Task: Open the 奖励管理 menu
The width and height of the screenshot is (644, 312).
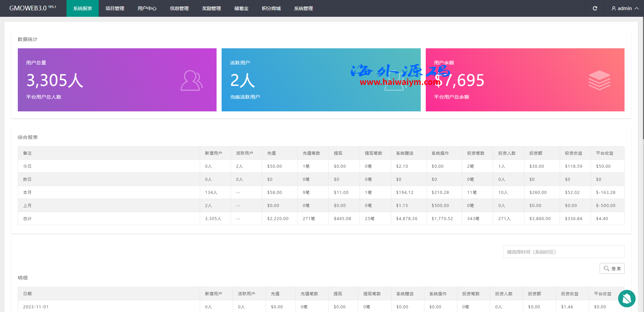Action: tap(211, 8)
